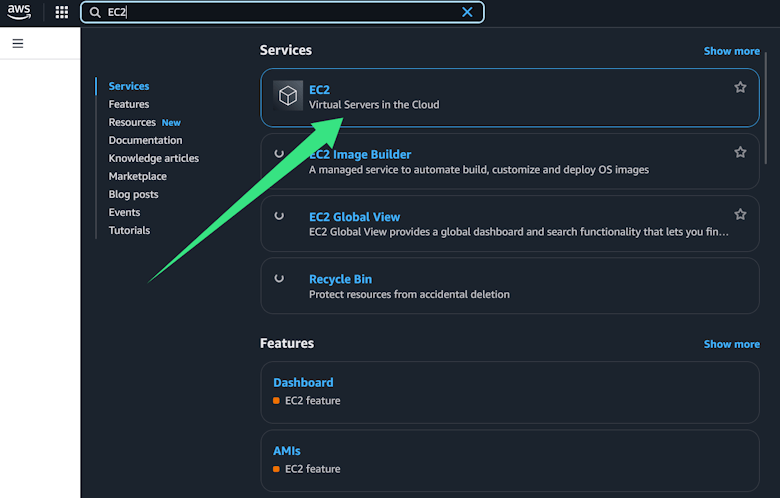Select the Features filter category
Screen dimensions: 780x498
click(129, 104)
